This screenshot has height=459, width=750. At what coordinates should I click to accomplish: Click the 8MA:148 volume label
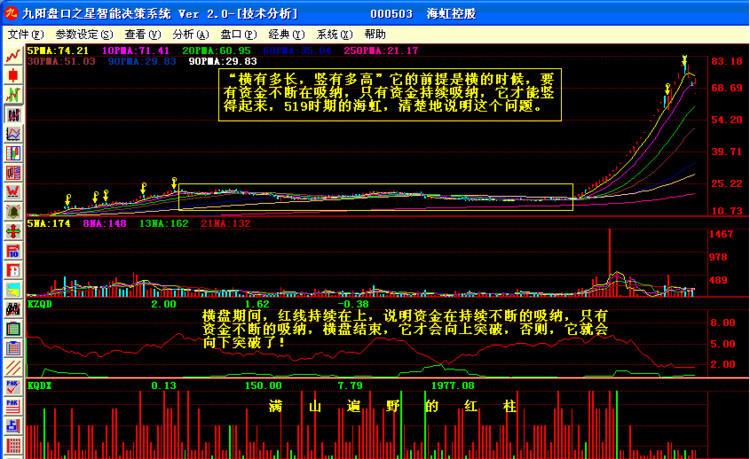pos(105,223)
